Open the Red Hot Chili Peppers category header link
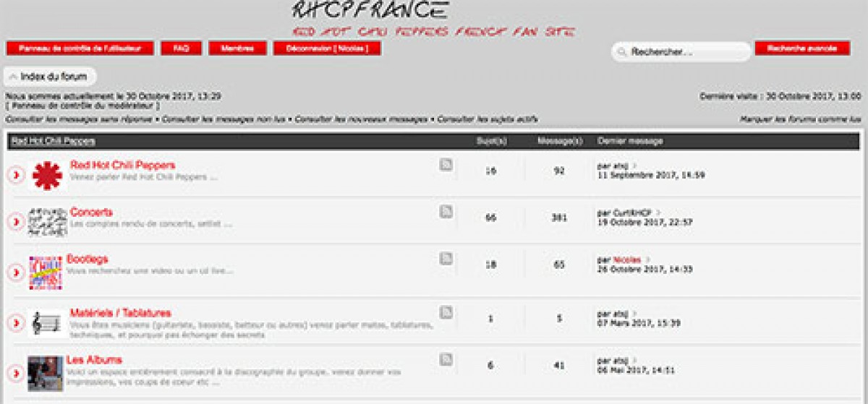This screenshot has width=868, height=404. point(54,141)
